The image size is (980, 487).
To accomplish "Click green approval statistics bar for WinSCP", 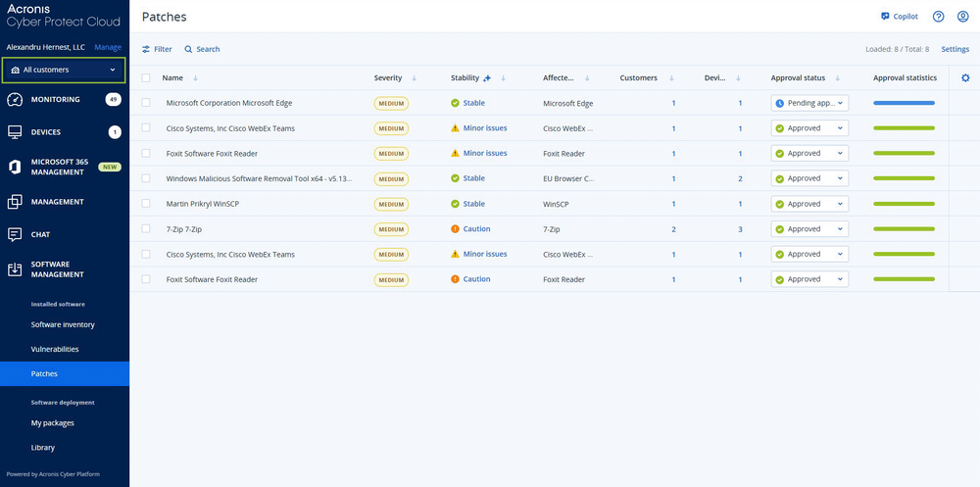I will 904,204.
